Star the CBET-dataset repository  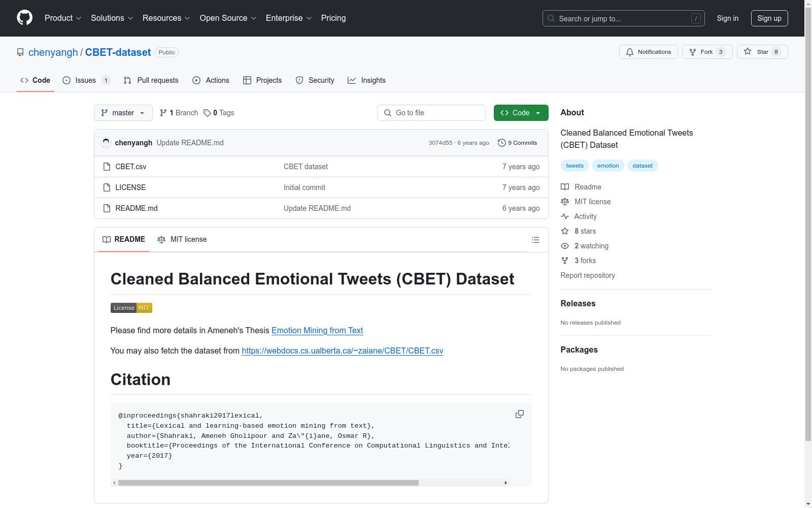pos(762,52)
